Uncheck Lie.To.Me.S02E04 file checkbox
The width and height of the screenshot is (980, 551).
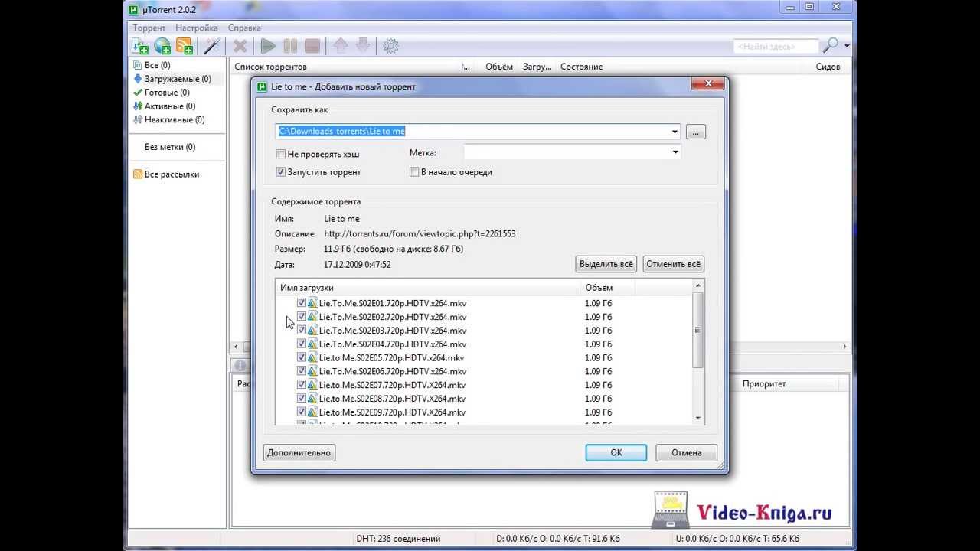coord(302,344)
